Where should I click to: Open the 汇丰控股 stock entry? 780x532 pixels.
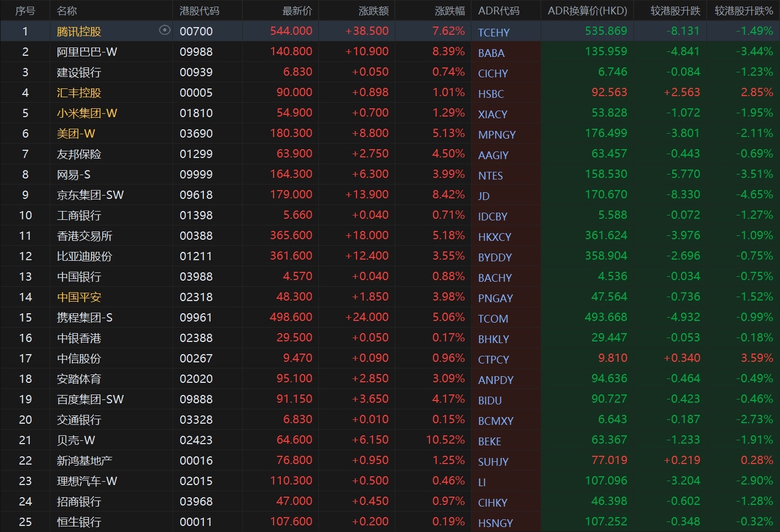(x=79, y=93)
